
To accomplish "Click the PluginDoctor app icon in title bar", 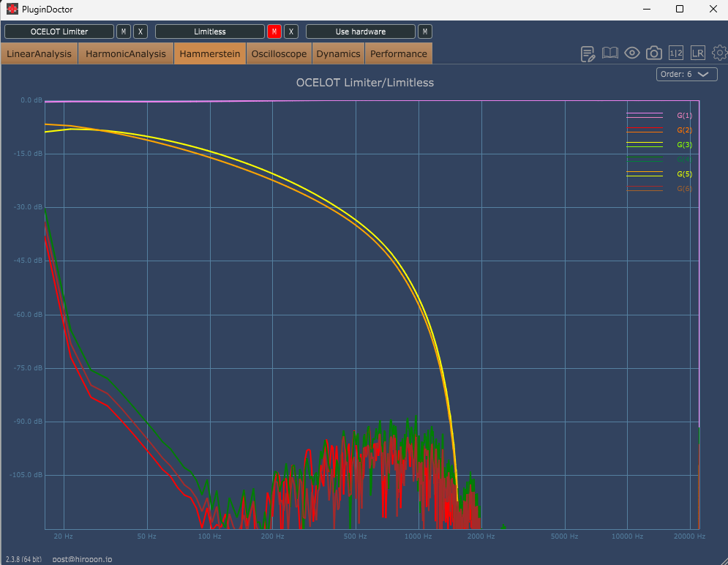I will tap(12, 9).
